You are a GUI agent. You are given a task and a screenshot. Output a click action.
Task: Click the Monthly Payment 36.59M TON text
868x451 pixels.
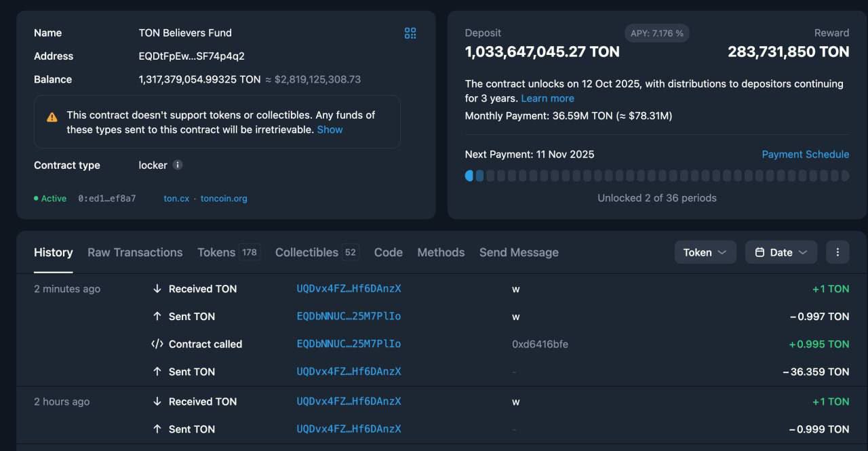pyautogui.click(x=568, y=116)
